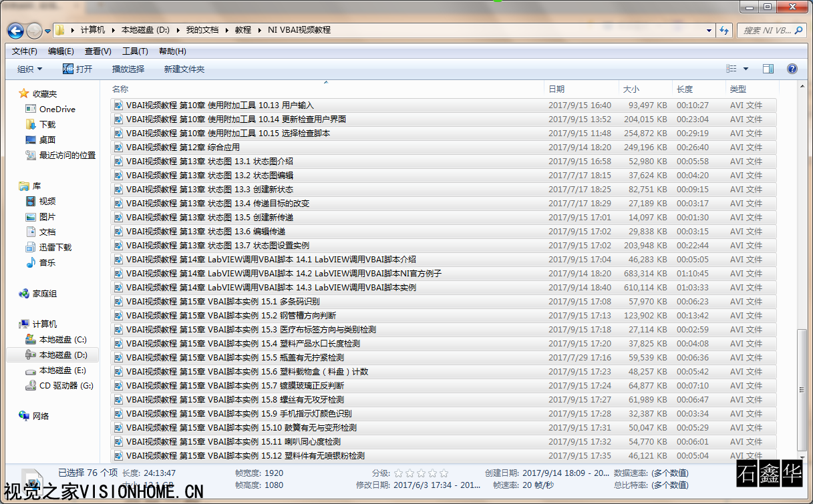The width and height of the screenshot is (813, 504).
Task: Open 文档 library icon
Action: [x=31, y=232]
